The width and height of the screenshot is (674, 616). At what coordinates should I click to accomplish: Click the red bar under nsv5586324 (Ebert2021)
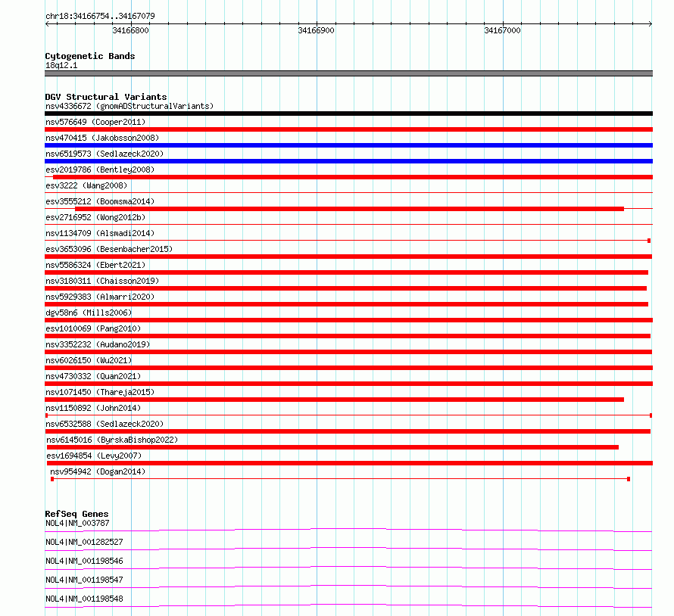(346, 272)
